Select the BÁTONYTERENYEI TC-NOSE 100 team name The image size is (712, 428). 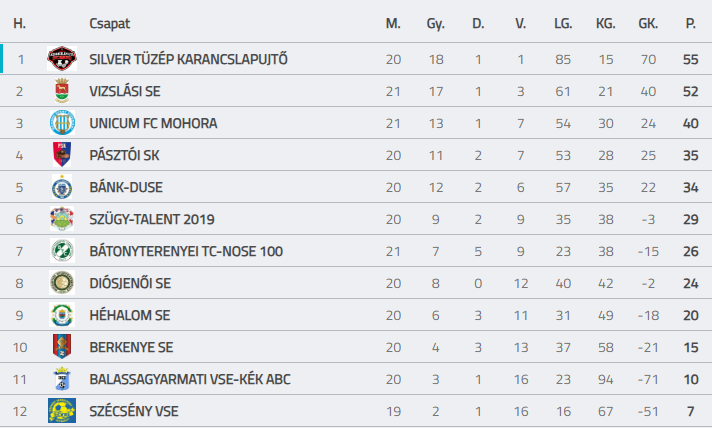click(x=186, y=251)
